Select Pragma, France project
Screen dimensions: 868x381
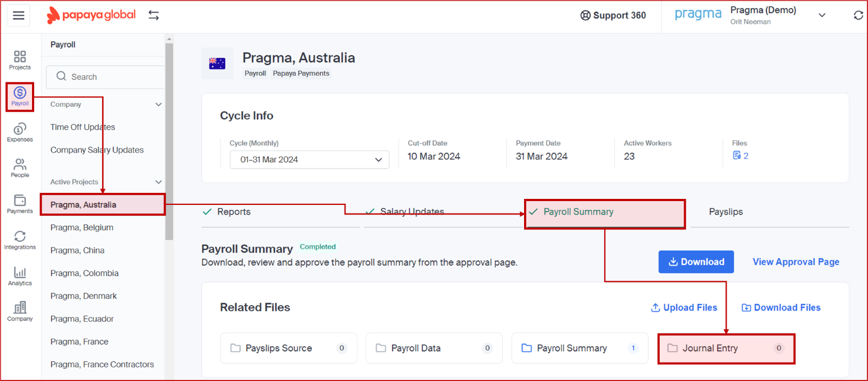[x=79, y=341]
